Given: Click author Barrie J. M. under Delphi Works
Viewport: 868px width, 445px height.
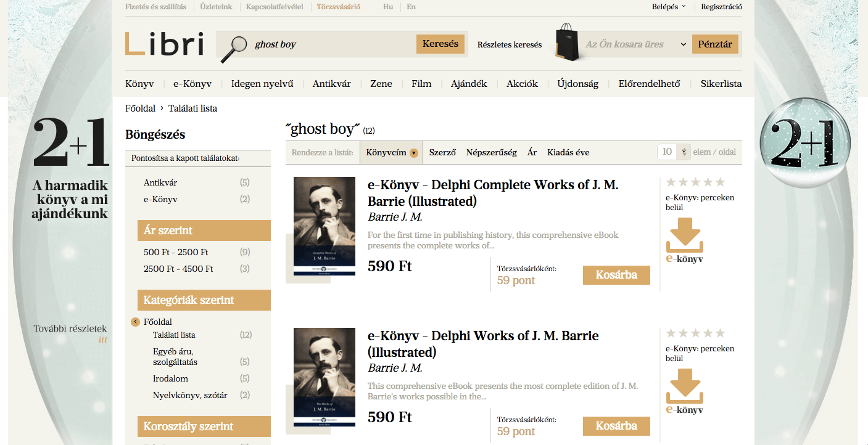Looking at the screenshot, I should (395, 368).
